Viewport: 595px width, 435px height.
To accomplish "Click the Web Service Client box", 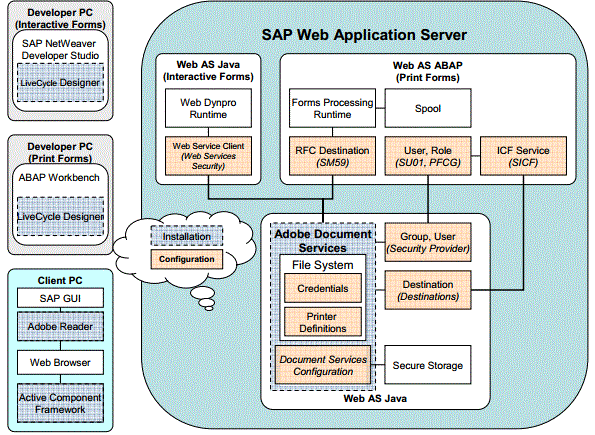I will (208, 156).
